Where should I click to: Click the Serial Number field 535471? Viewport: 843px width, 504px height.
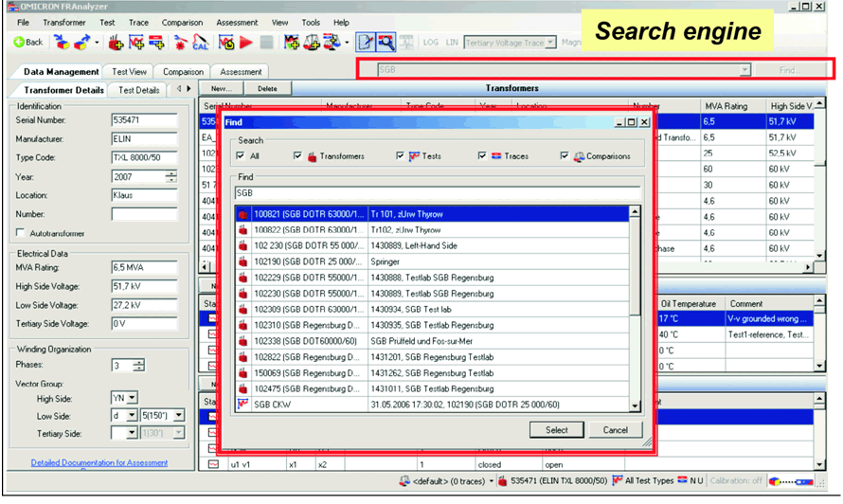[x=144, y=120]
